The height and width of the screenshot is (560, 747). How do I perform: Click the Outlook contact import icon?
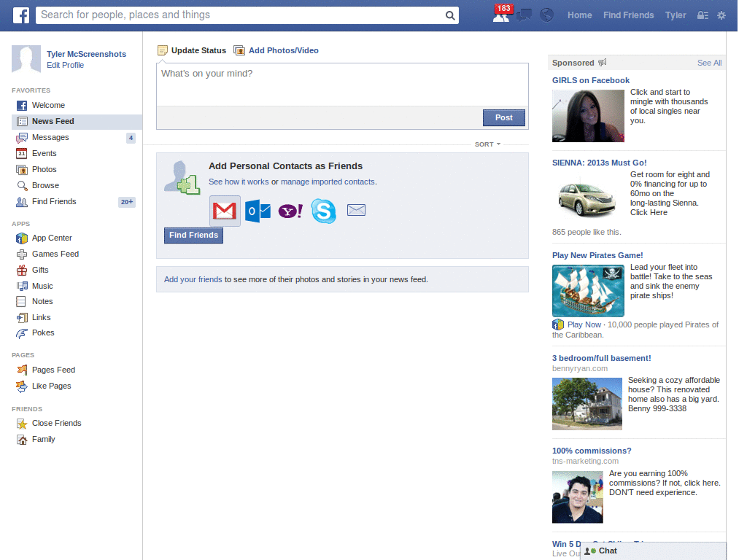point(258,211)
